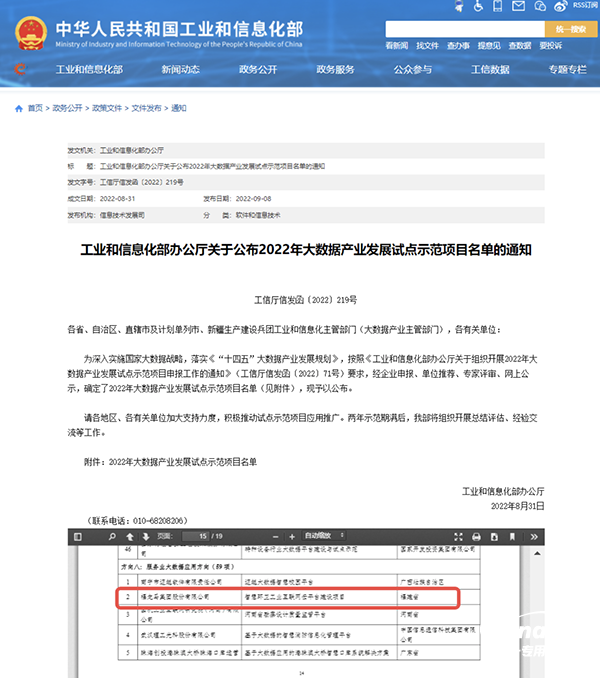
Task: Open 工业和信息化部 nav menu
Action: 89,69
